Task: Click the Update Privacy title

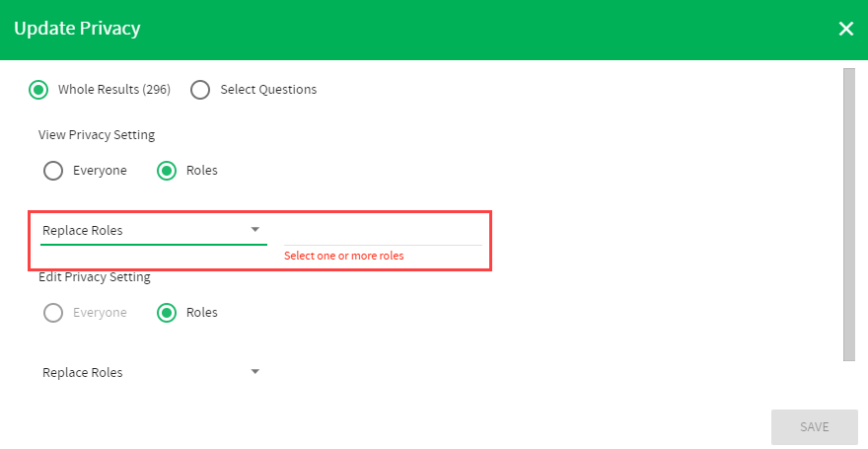Action: [x=77, y=29]
